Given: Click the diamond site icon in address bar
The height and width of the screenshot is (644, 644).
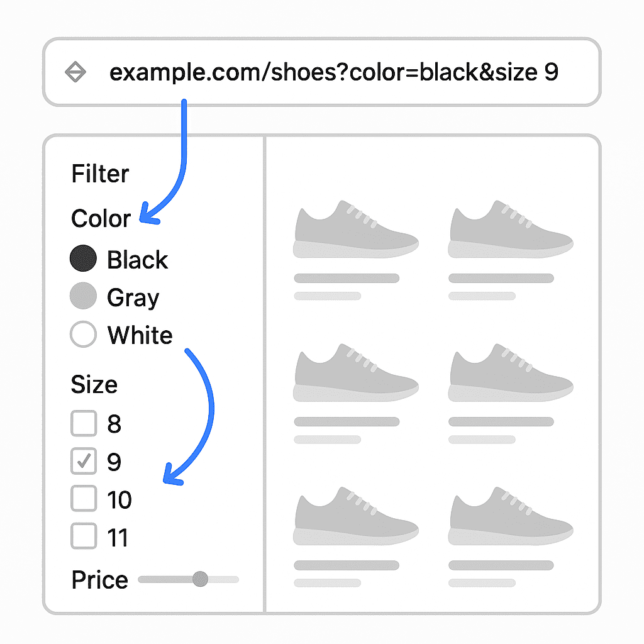Looking at the screenshot, I should pyautogui.click(x=75, y=72).
